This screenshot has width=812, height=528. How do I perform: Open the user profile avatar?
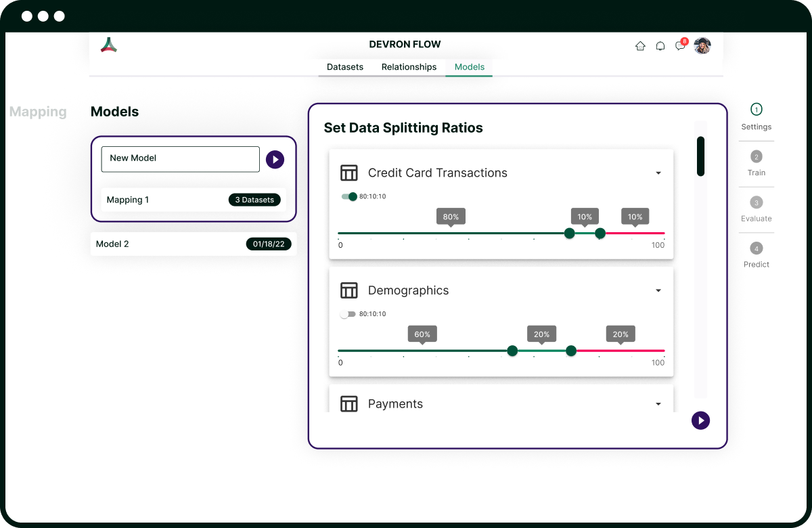702,46
